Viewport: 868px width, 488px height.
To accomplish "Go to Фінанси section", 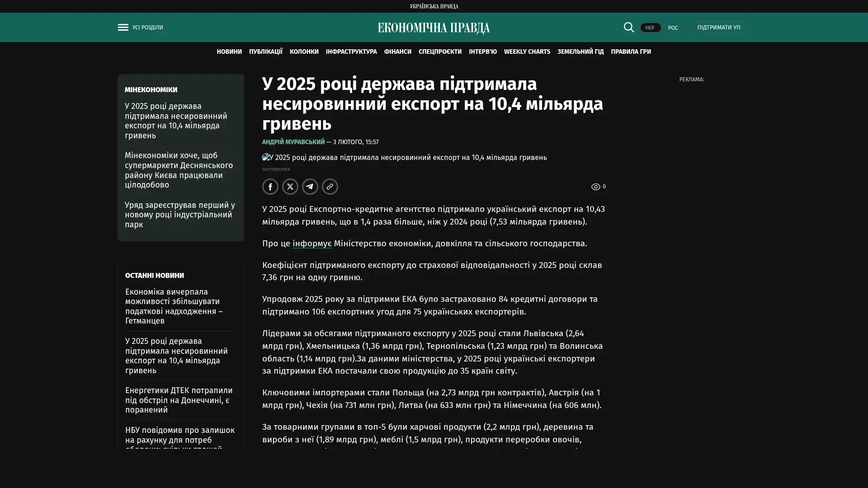I will [397, 52].
